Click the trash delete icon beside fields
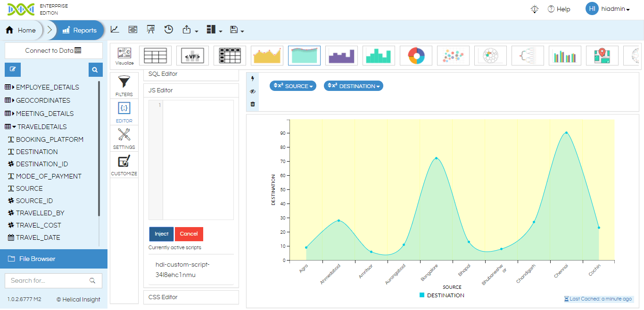This screenshot has height=310, width=644. (x=253, y=104)
